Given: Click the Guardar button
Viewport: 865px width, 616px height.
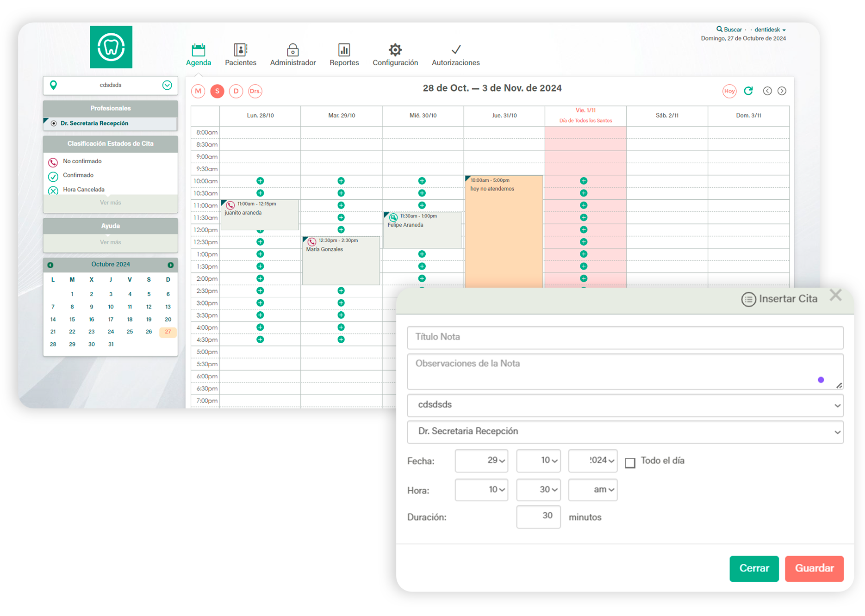Looking at the screenshot, I should [x=814, y=568].
